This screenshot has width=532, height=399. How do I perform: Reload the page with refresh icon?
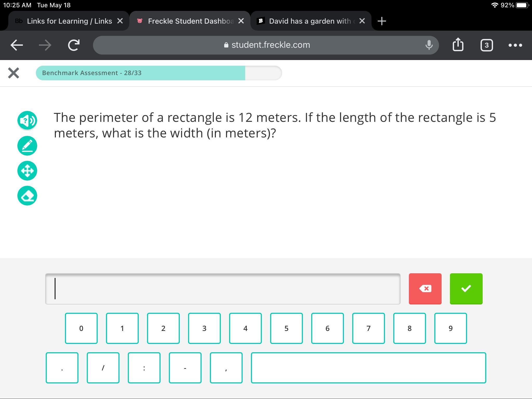click(74, 45)
